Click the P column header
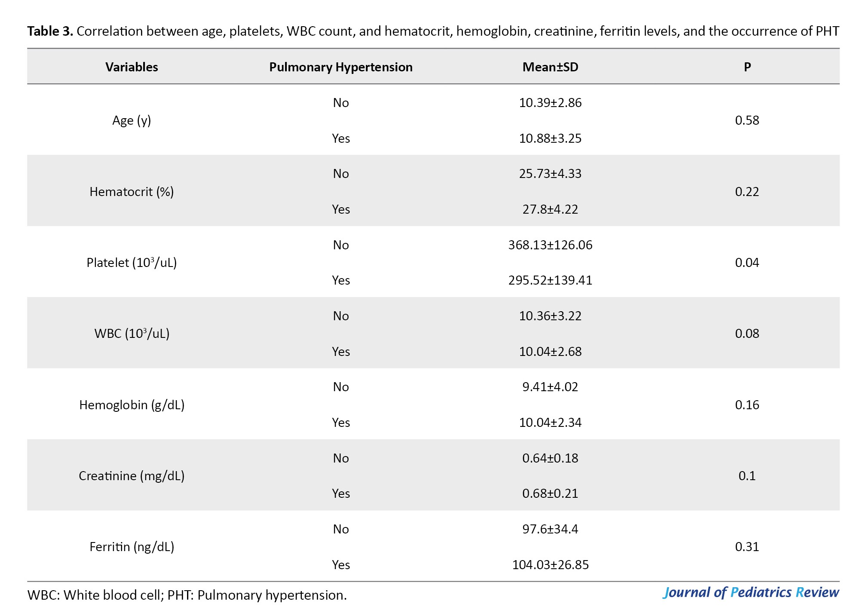The width and height of the screenshot is (859, 616). coord(747,67)
